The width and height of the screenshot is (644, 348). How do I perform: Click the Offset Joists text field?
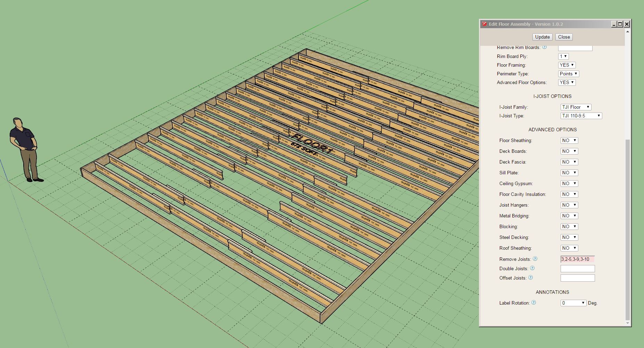pos(577,278)
